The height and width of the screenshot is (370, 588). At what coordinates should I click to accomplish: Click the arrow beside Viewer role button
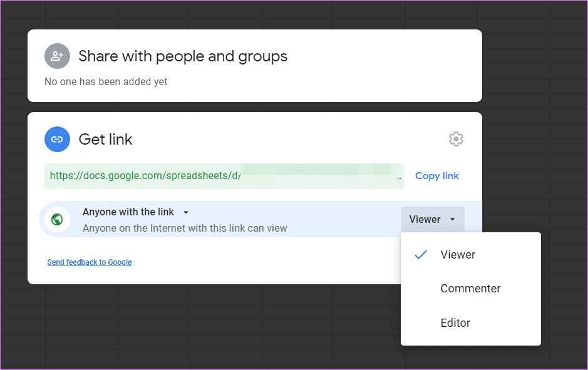pos(453,219)
